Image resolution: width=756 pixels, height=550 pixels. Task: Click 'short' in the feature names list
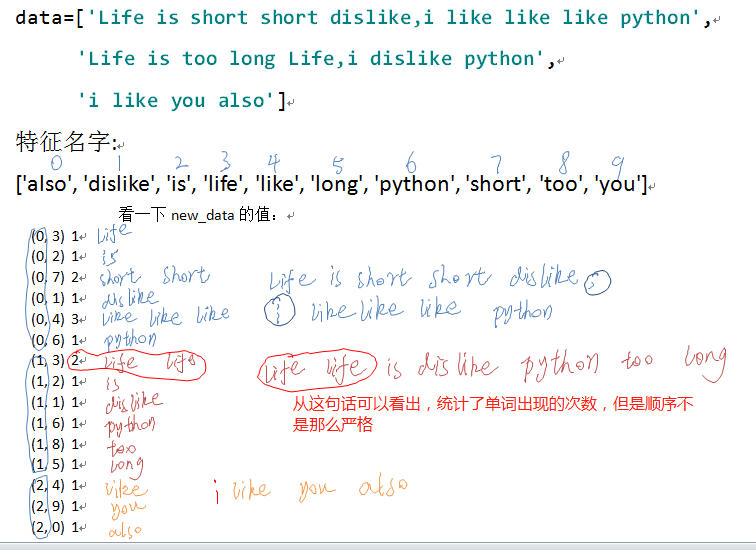[497, 184]
